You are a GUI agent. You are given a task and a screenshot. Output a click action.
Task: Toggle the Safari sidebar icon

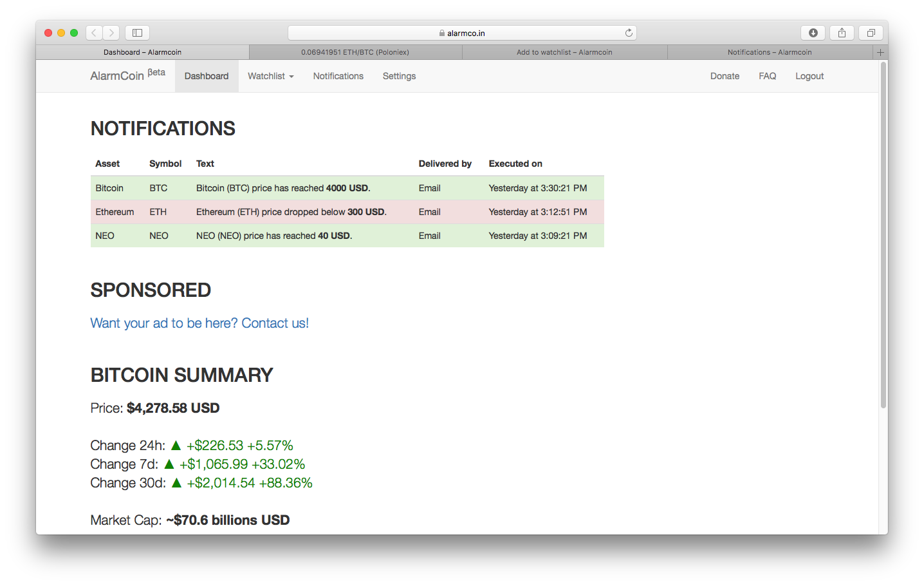[x=137, y=33]
